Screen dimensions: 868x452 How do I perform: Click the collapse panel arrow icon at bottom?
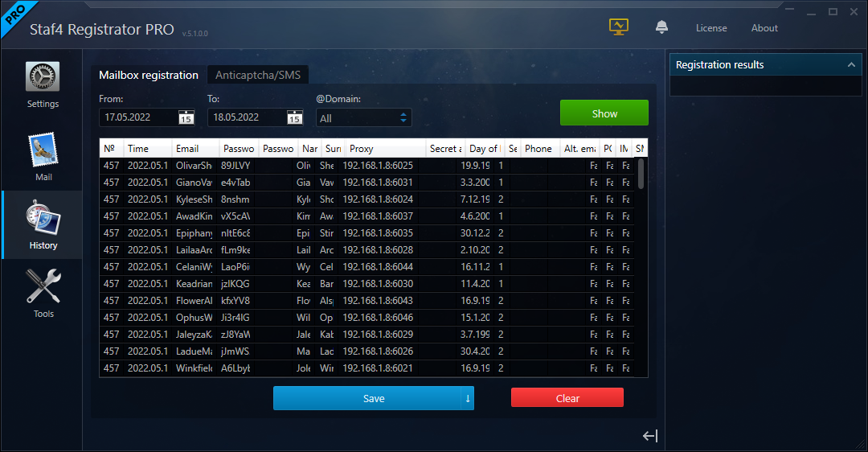650,436
